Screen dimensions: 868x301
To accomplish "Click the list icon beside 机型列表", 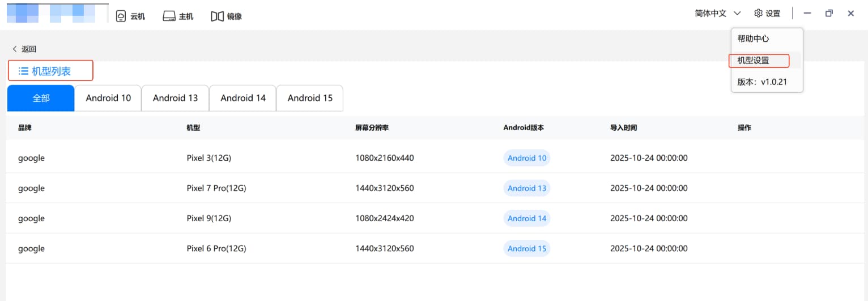I will pos(23,71).
